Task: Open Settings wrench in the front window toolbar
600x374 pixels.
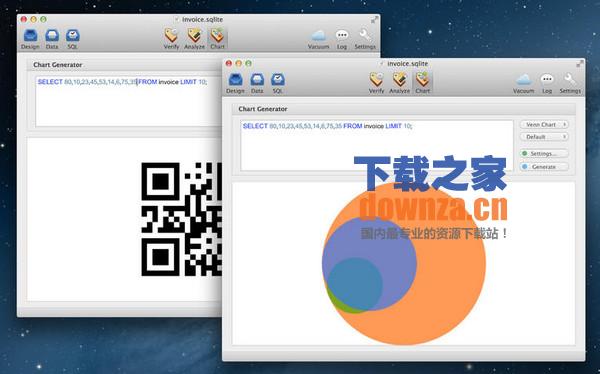Action: (570, 83)
